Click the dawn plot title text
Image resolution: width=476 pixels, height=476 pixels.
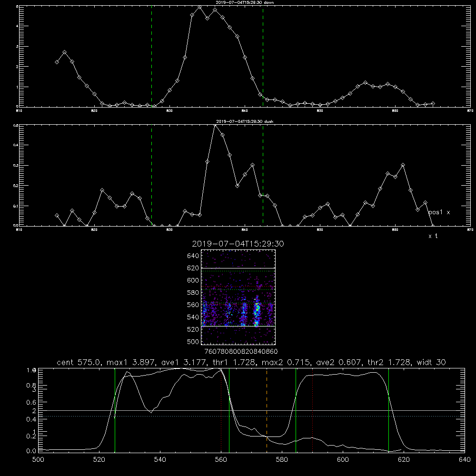(x=245, y=2)
